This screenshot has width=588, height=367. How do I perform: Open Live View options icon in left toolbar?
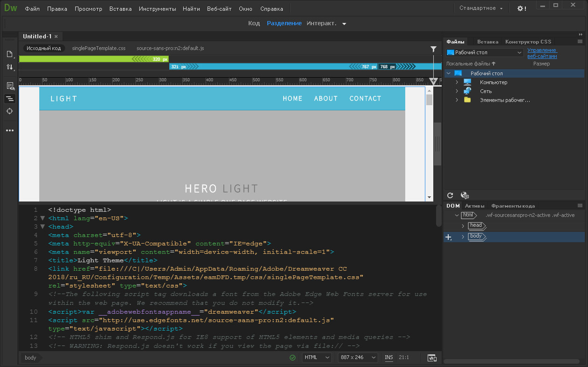[x=9, y=86]
